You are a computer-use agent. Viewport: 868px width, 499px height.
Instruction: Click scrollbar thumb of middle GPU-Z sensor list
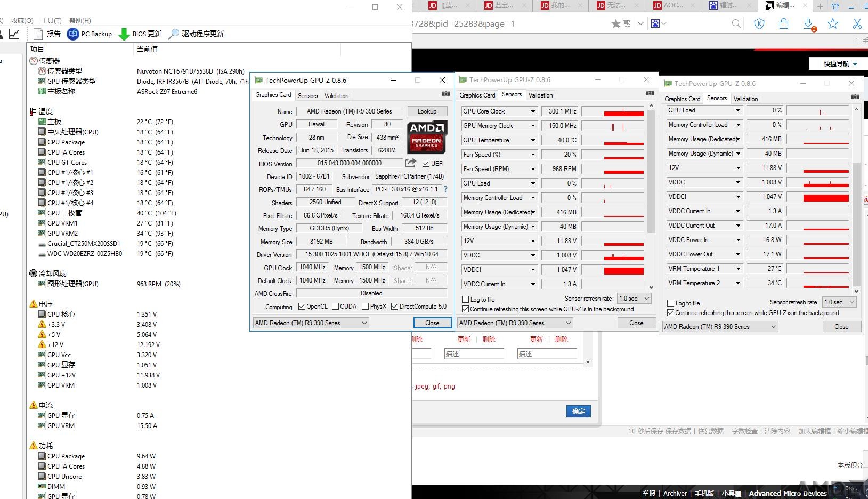click(x=651, y=172)
